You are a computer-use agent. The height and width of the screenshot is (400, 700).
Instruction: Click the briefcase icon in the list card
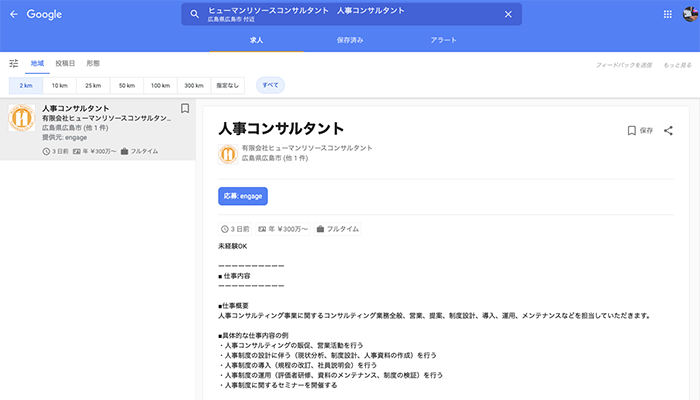click(x=125, y=151)
